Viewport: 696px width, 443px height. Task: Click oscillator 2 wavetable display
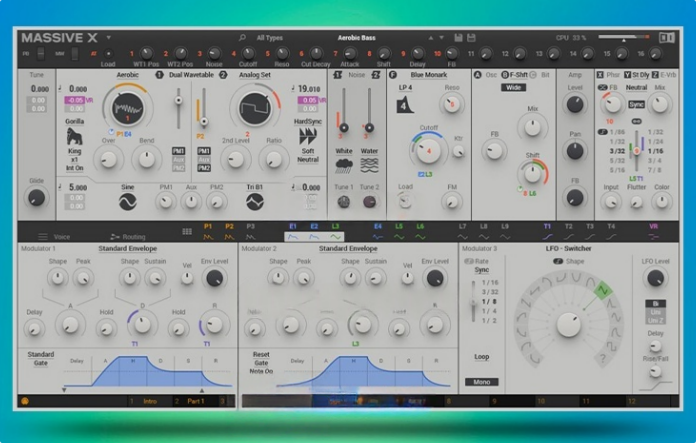click(255, 108)
